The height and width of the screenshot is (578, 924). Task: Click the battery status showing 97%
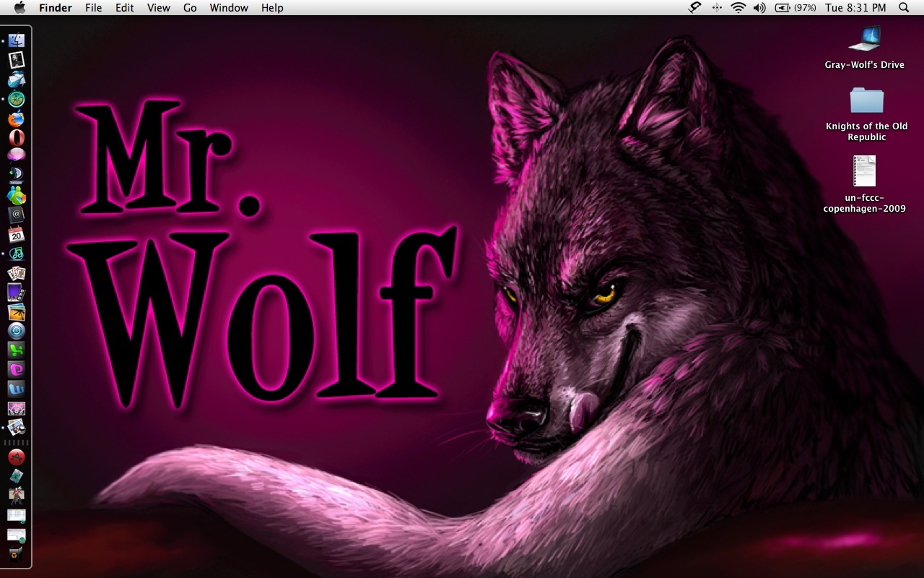796,8
